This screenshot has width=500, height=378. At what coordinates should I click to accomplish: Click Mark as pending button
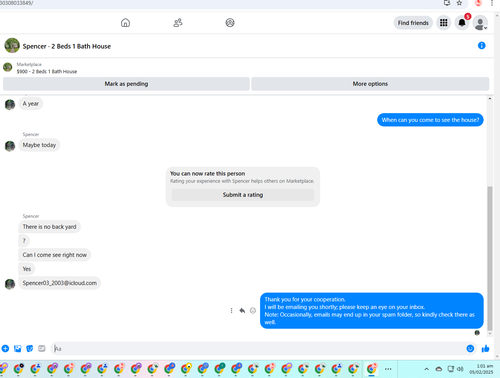126,84
